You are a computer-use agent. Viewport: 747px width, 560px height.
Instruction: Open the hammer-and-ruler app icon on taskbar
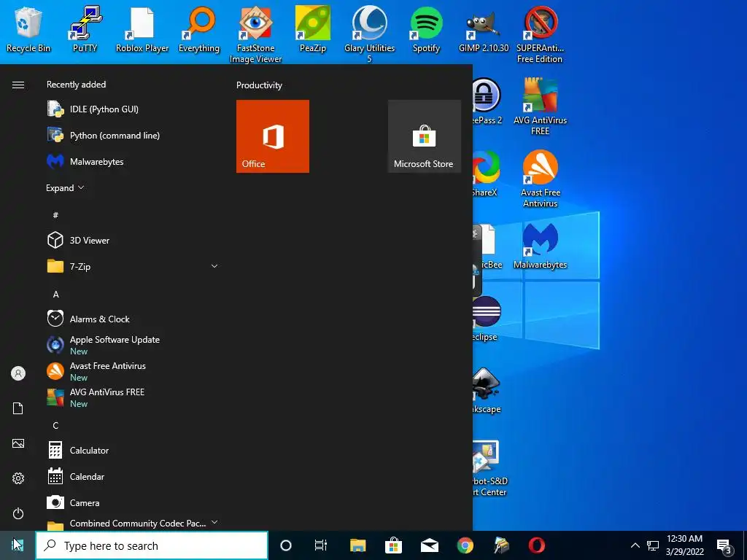501,545
